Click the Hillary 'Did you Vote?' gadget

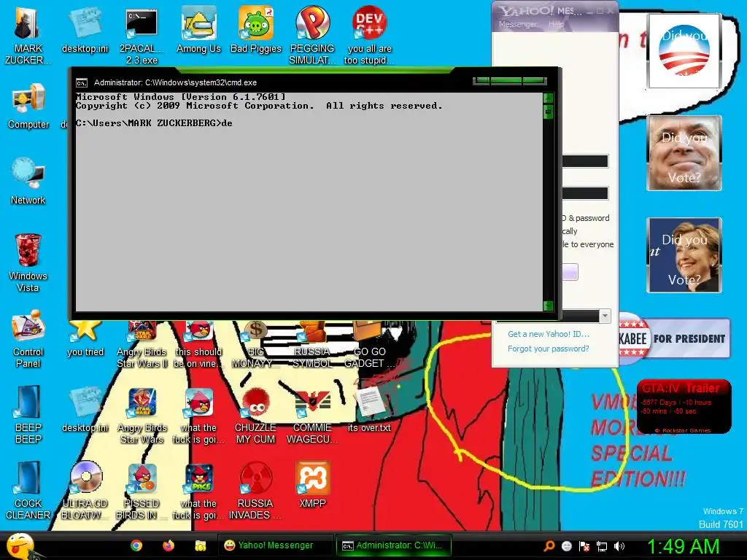(x=684, y=254)
